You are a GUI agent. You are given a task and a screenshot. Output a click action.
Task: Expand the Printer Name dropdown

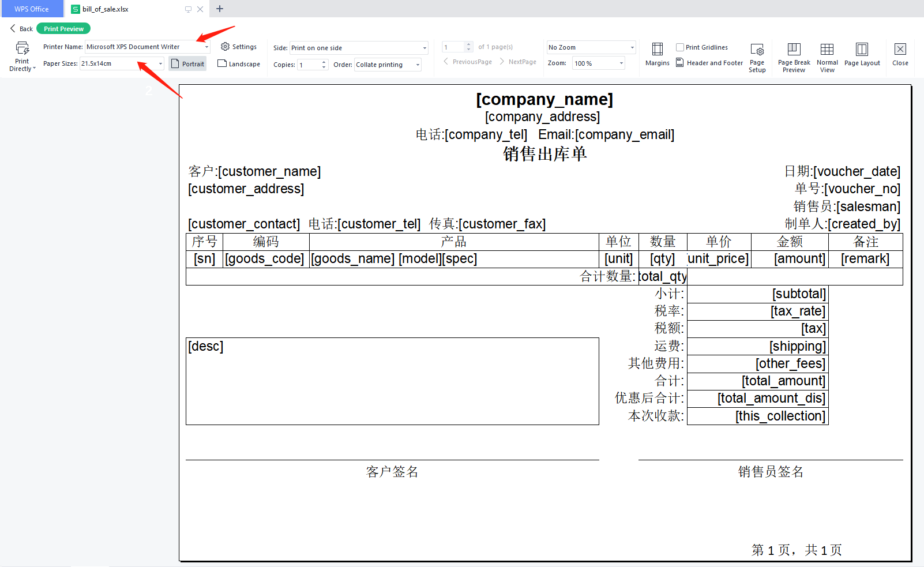(206, 47)
